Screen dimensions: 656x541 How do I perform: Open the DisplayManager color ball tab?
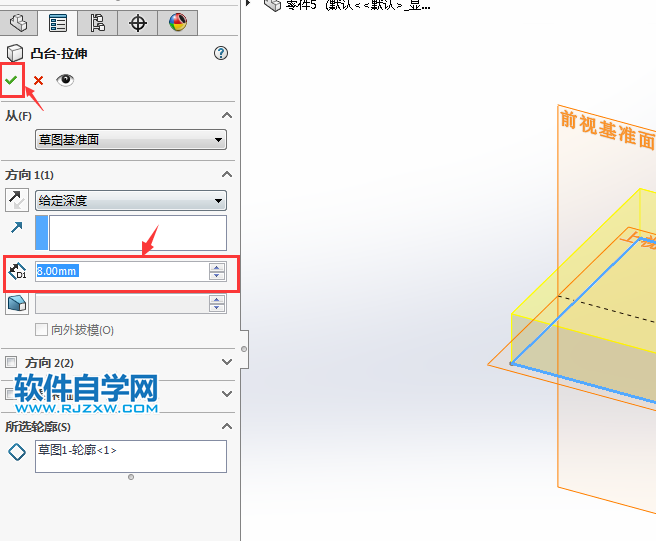178,23
